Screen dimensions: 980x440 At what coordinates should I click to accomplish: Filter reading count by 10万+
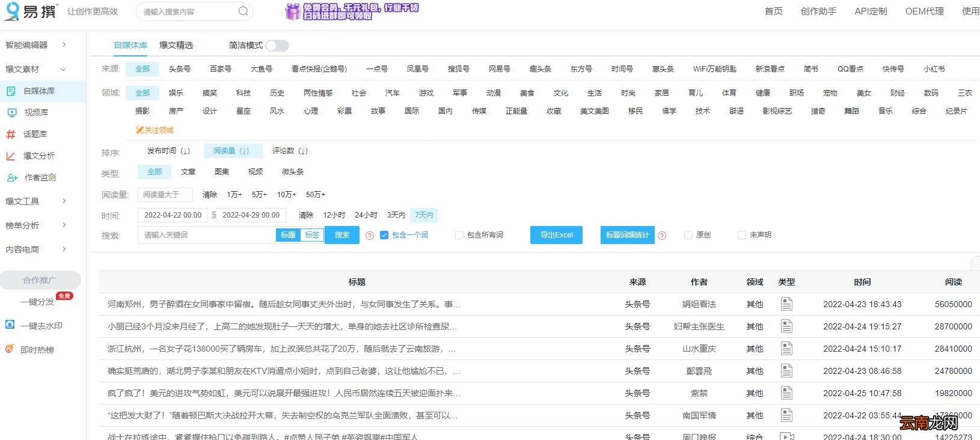pos(286,195)
